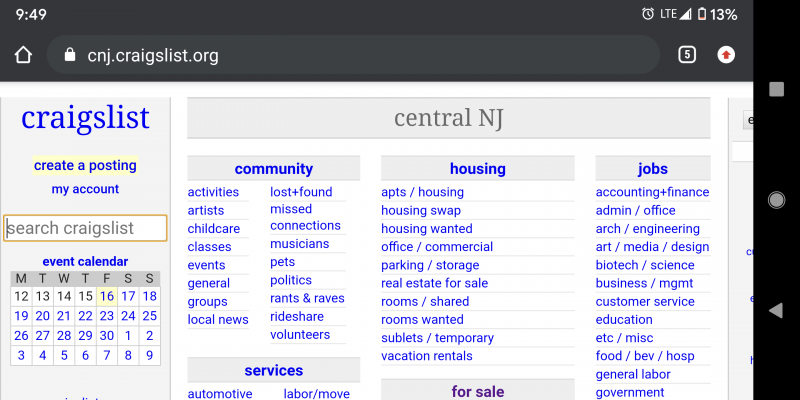The image size is (800, 400).
Task: Open admin / office jobs link
Action: pyautogui.click(x=635, y=210)
